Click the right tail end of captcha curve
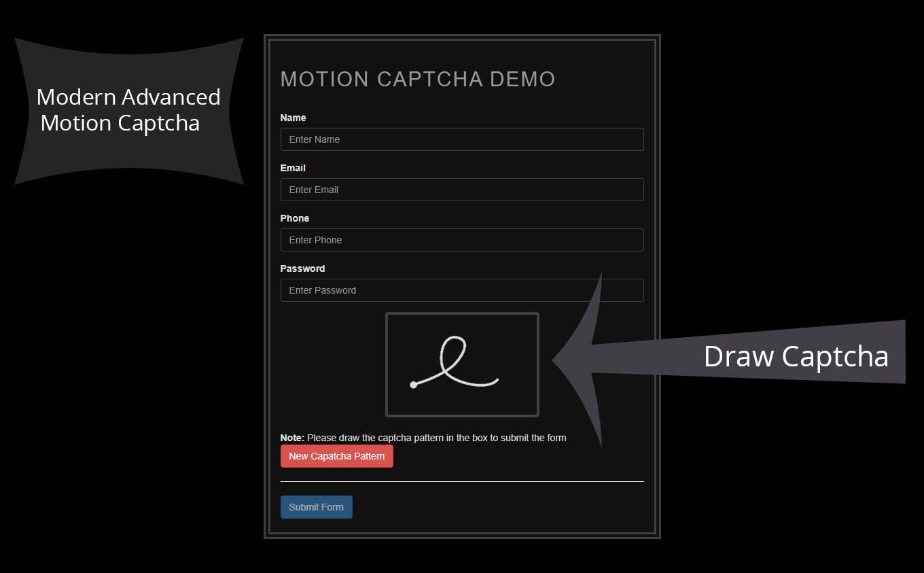924x573 pixels. (497, 379)
